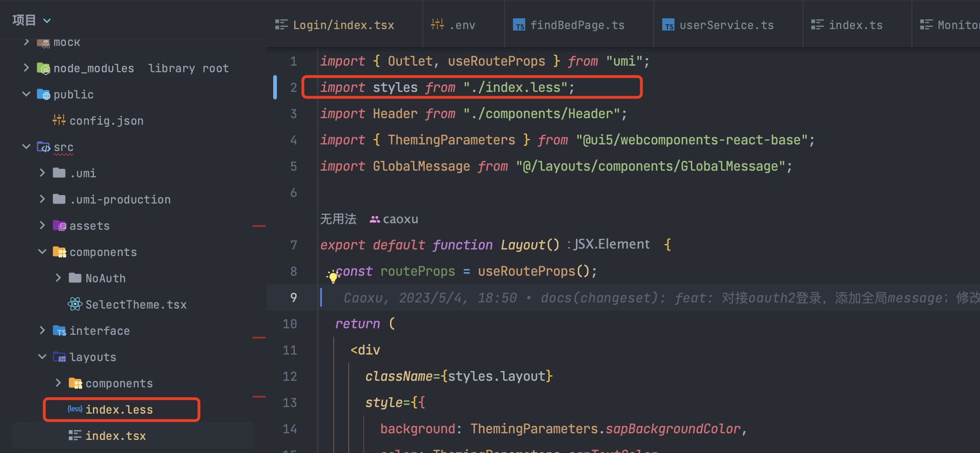Click the intention lightbulb on line 8
Viewport: 980px width, 453px height.
(x=332, y=277)
